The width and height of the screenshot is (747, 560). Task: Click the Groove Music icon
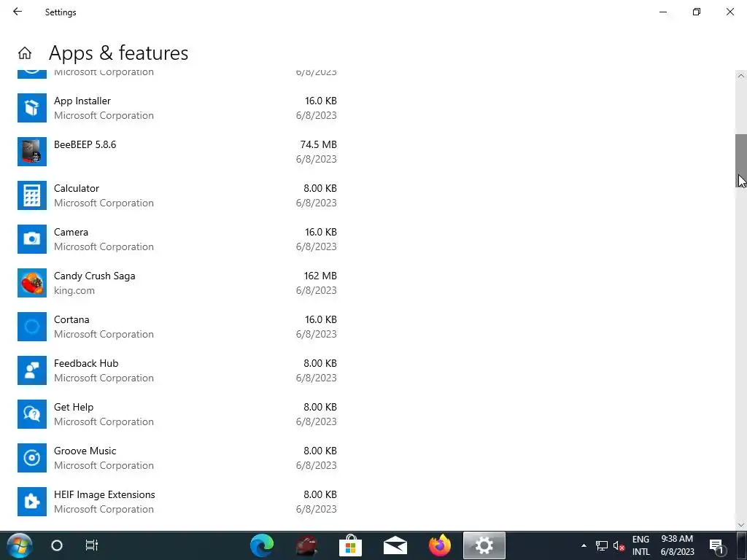coord(32,458)
